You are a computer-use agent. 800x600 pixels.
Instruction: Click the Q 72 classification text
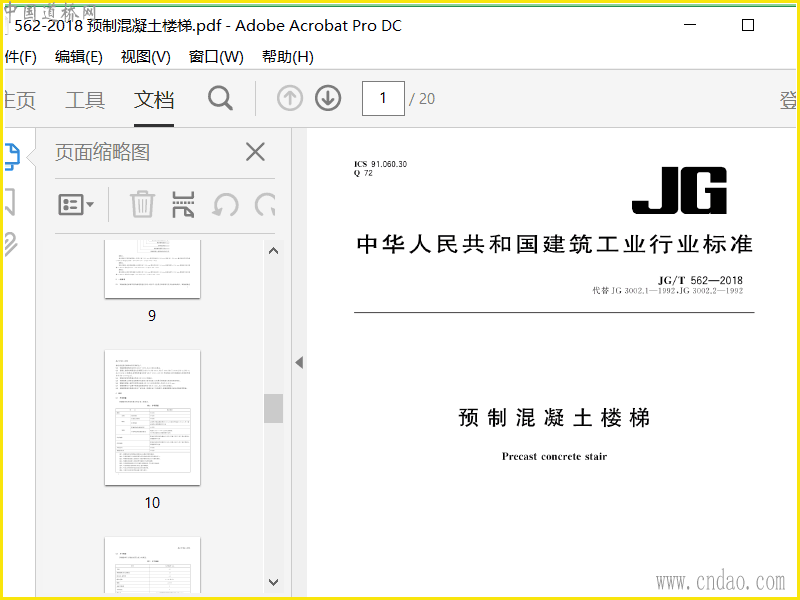click(x=363, y=173)
